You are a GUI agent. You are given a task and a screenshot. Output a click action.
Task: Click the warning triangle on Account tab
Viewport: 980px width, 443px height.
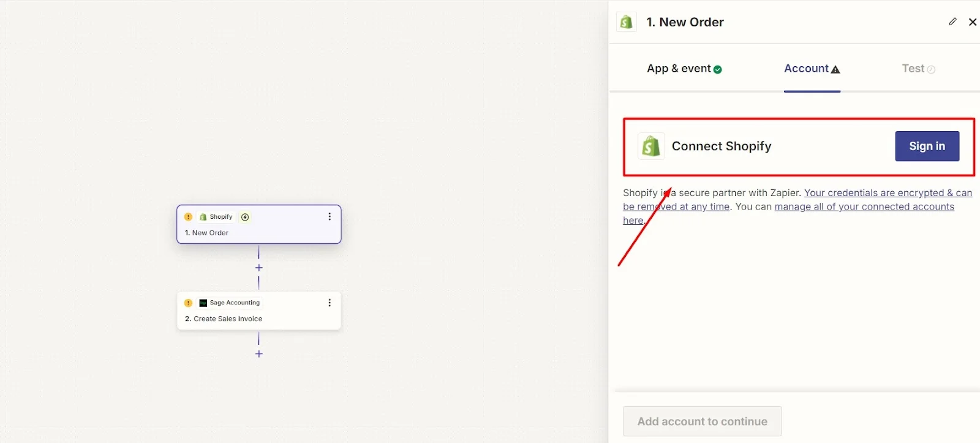(835, 69)
